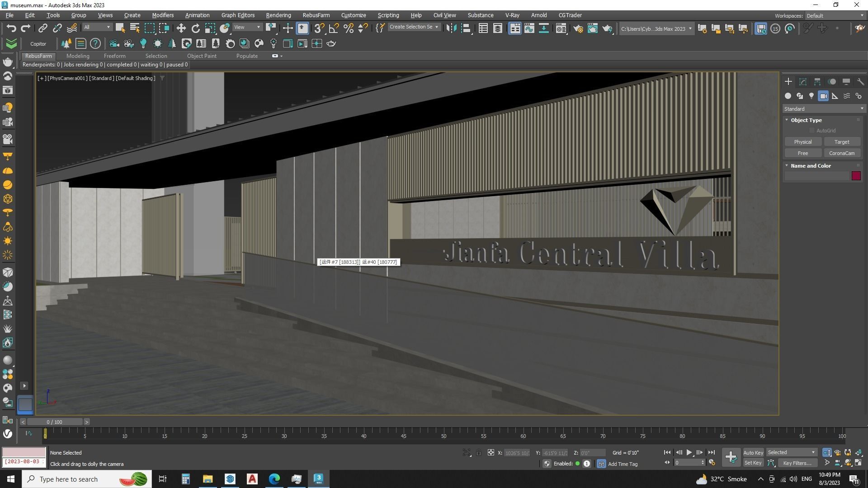Open the All selection filter dropdown
The height and width of the screenshot is (488, 868).
(97, 28)
